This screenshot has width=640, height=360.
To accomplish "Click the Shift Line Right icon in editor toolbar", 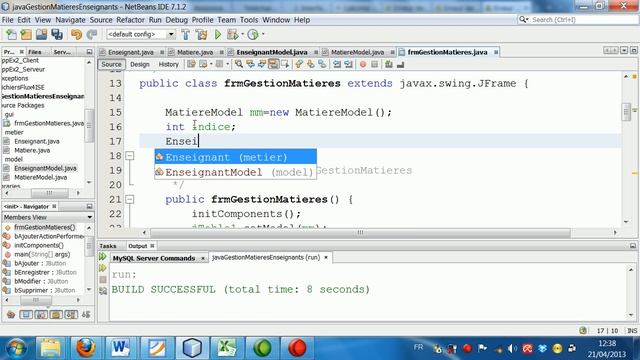I will (x=348, y=64).
